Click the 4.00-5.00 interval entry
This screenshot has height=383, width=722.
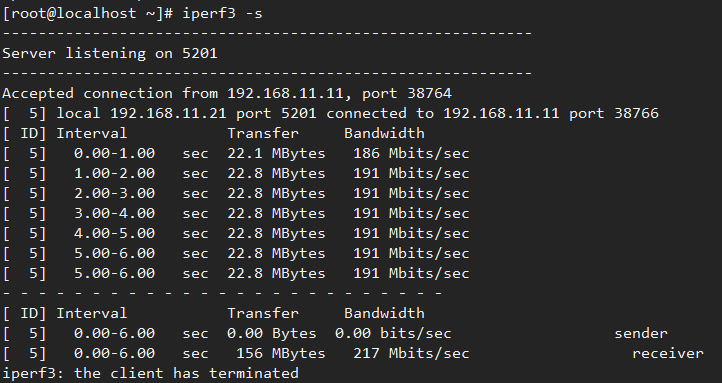(115, 233)
